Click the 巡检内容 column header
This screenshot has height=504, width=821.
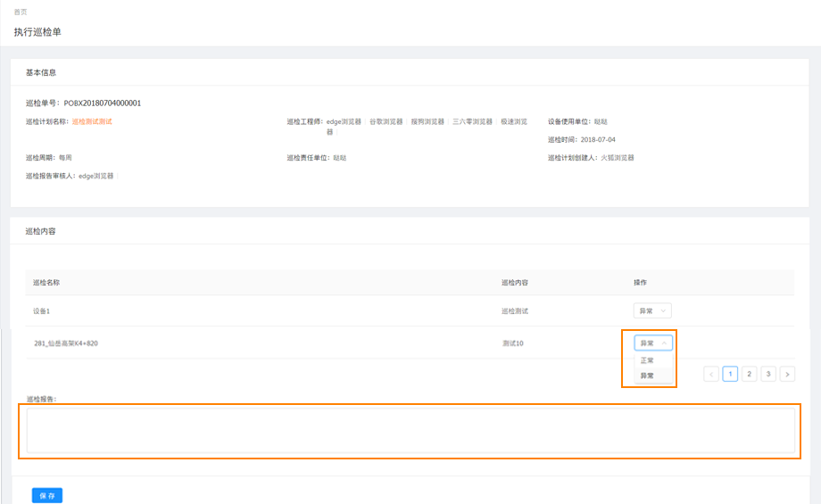[x=515, y=283]
